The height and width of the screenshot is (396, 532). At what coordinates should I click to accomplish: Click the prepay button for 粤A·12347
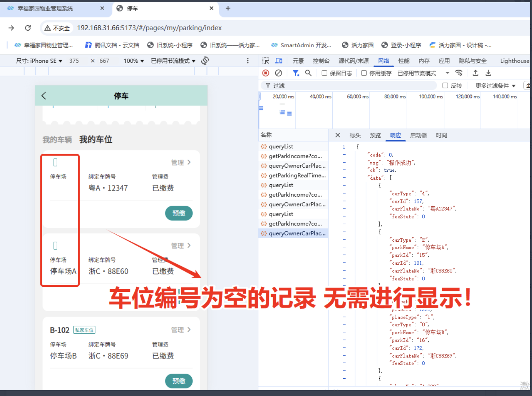coord(179,213)
